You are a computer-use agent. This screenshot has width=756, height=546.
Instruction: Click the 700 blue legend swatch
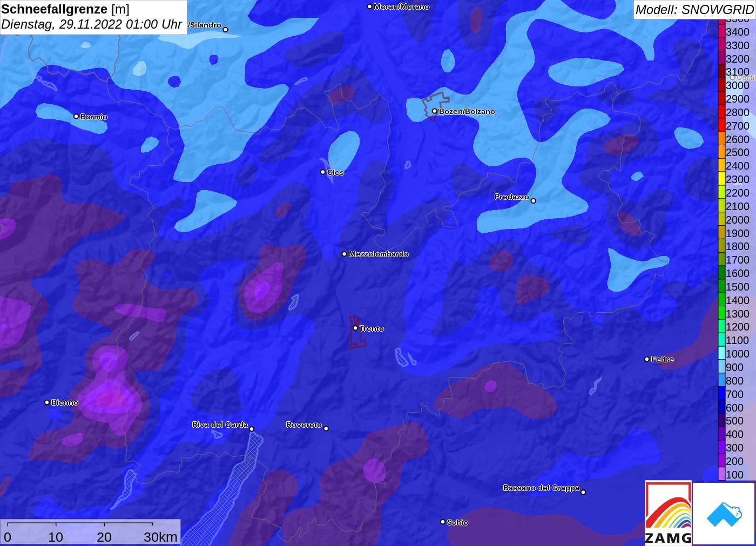(x=721, y=394)
